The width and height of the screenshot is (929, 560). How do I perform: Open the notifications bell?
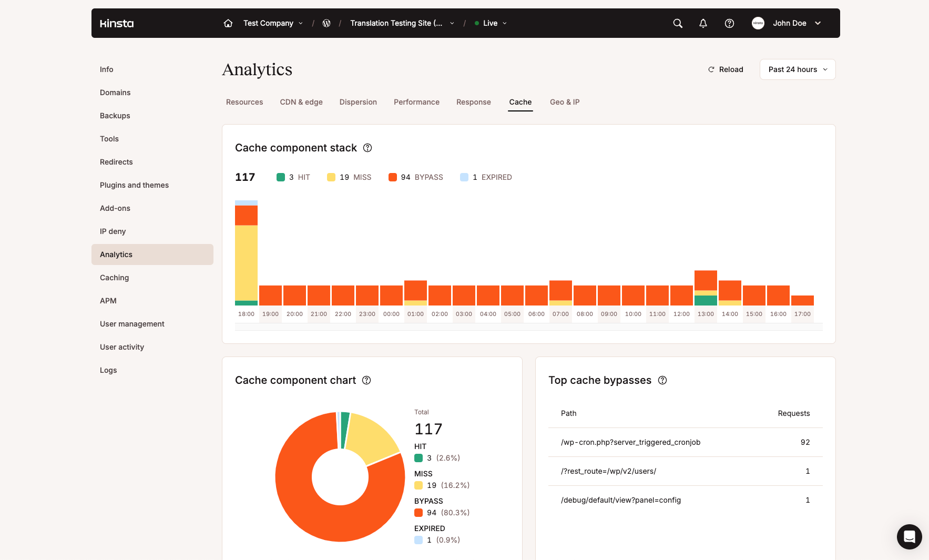pos(703,23)
